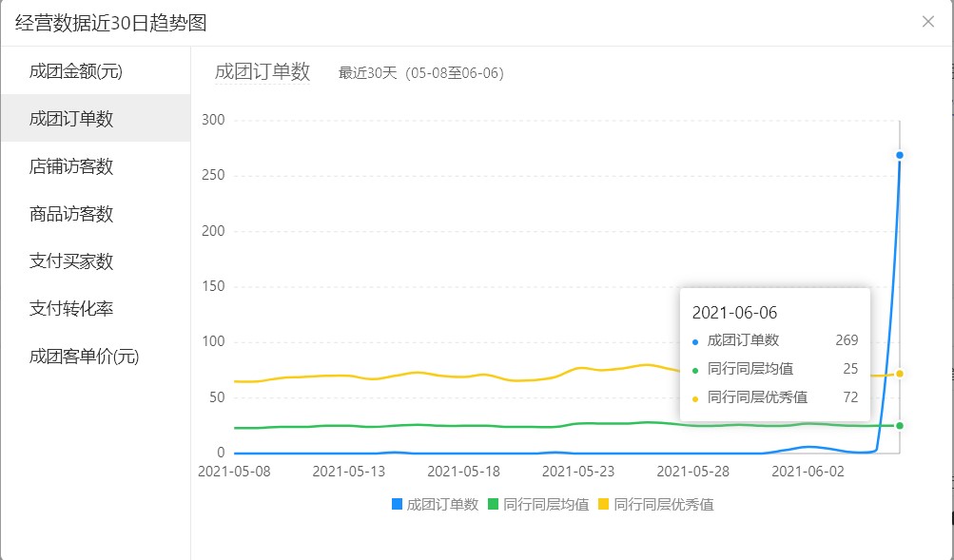Switch to 成团客单价(元) tab

[x=84, y=357]
